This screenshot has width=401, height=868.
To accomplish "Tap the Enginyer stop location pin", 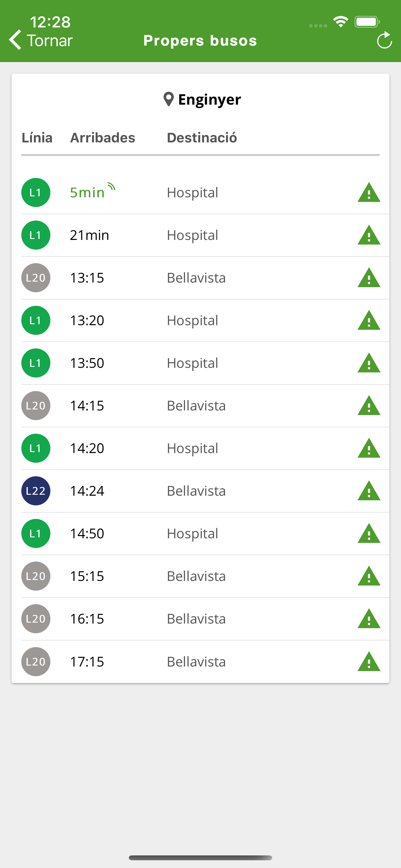I will [169, 99].
